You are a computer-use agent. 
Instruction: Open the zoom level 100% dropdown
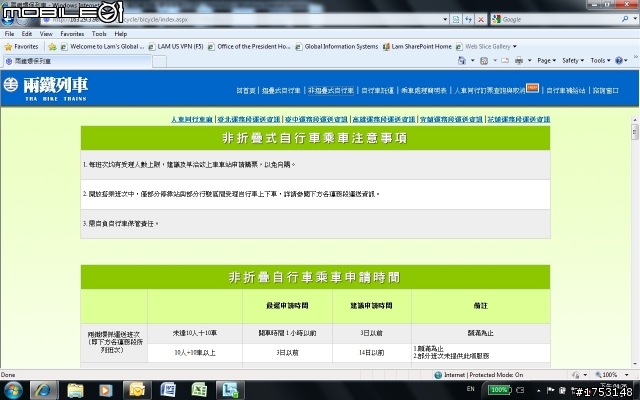[x=627, y=375]
